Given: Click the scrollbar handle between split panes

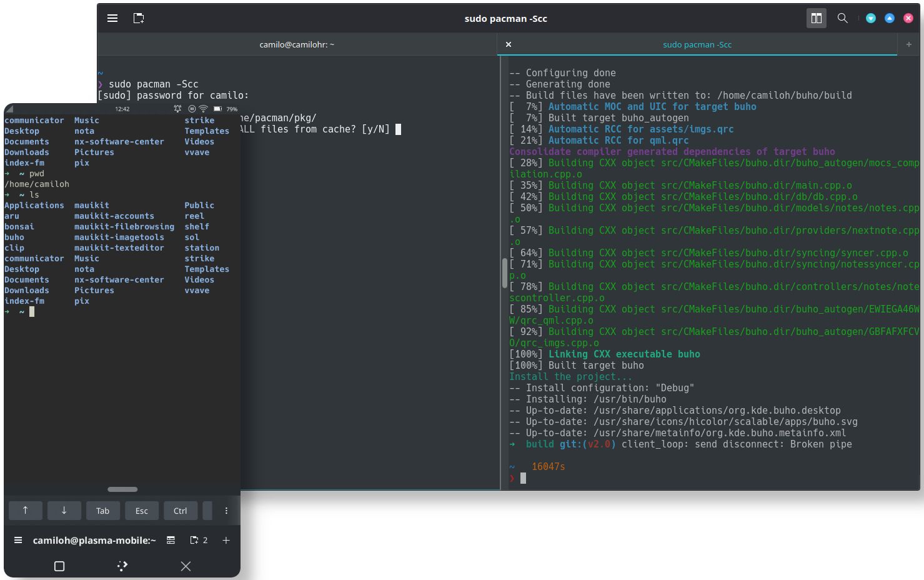Looking at the screenshot, I should [x=504, y=272].
